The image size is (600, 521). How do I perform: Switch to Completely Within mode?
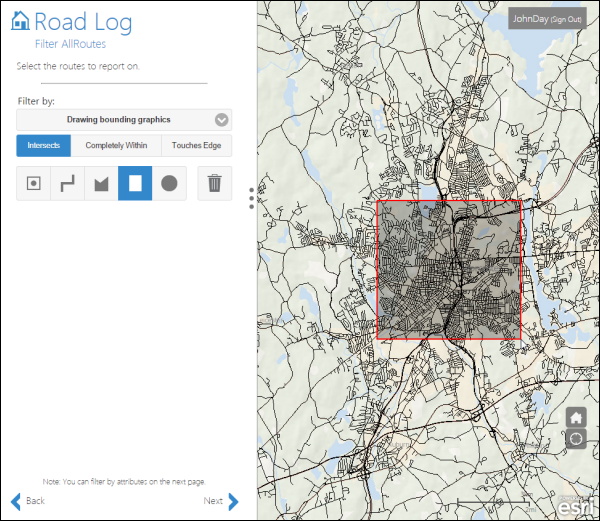(x=116, y=146)
